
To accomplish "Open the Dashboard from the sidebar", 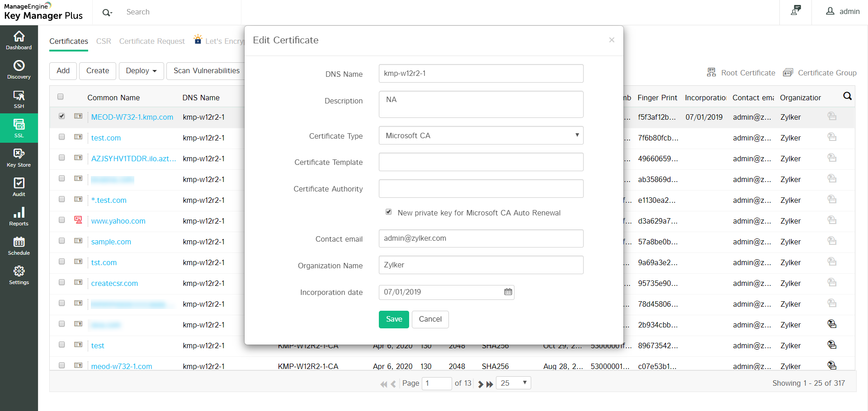I will tap(19, 40).
